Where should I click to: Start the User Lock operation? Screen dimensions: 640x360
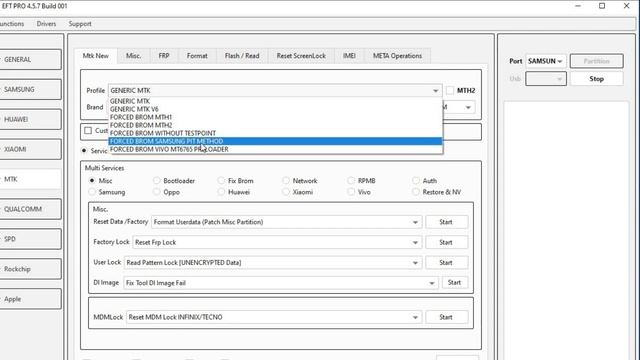coord(446,263)
